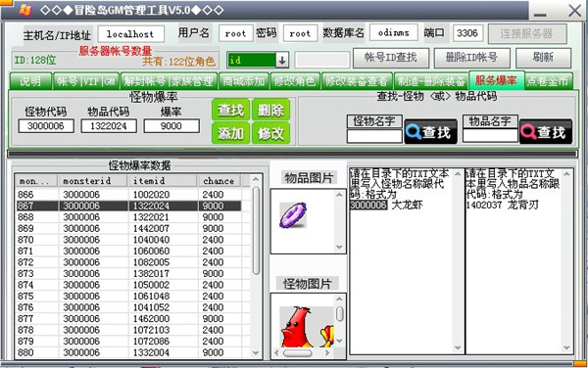The height and width of the screenshot is (368, 588).
Task: Click the monster picture horizontal scrollbar thumb
Action: click(297, 352)
